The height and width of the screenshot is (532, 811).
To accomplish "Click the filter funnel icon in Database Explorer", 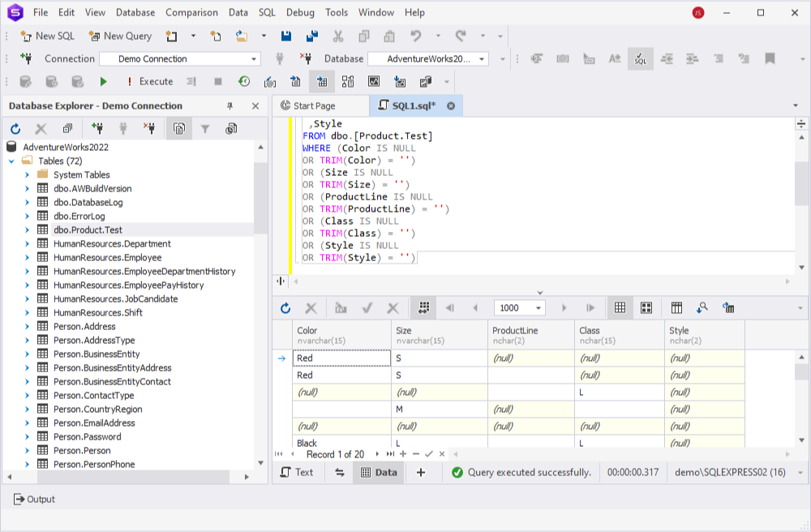I will (x=205, y=129).
